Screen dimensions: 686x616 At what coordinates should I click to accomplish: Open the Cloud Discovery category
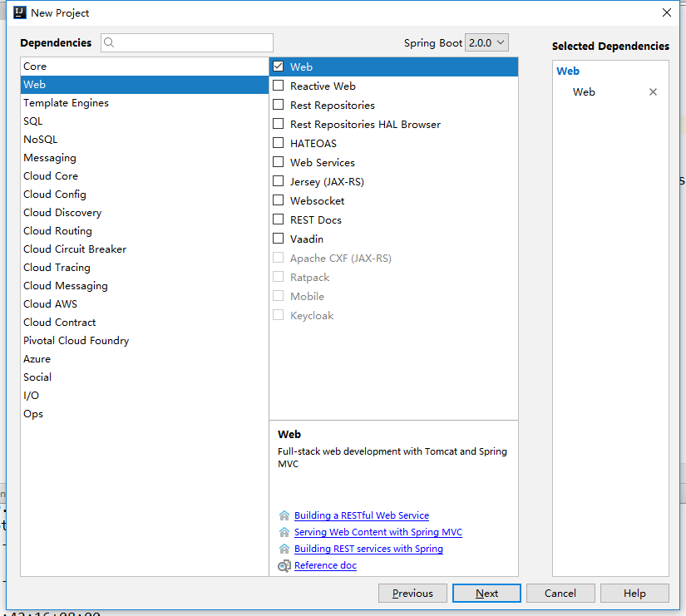[145, 213]
